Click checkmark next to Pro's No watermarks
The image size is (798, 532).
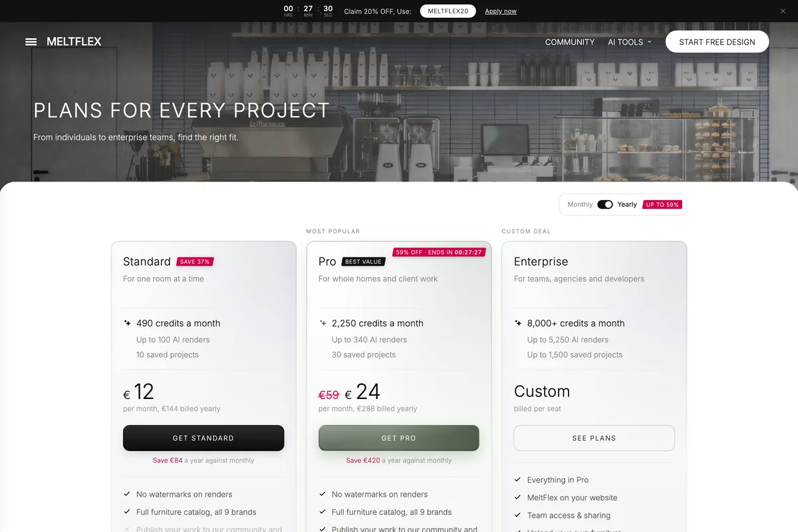pyautogui.click(x=323, y=494)
